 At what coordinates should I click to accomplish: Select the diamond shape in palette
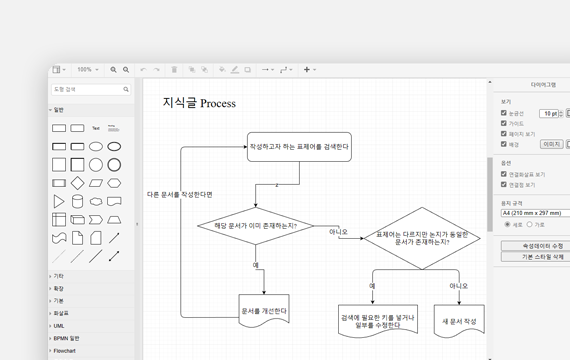77,183
